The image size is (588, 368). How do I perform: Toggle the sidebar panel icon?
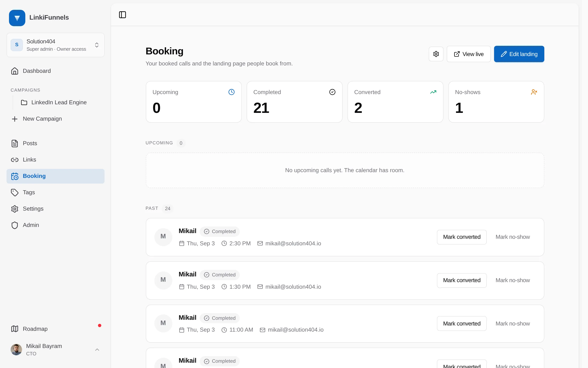pos(122,15)
